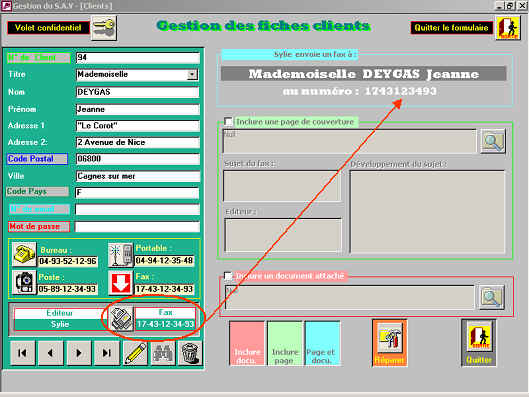Click the keys icon beside Volet confidentiel
The height and width of the screenshot is (397, 529).
(x=104, y=28)
